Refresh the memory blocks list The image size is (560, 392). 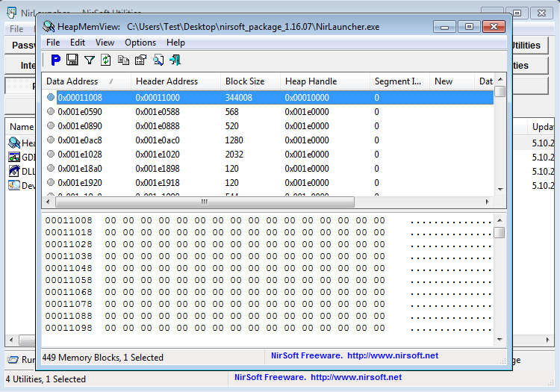[x=106, y=60]
